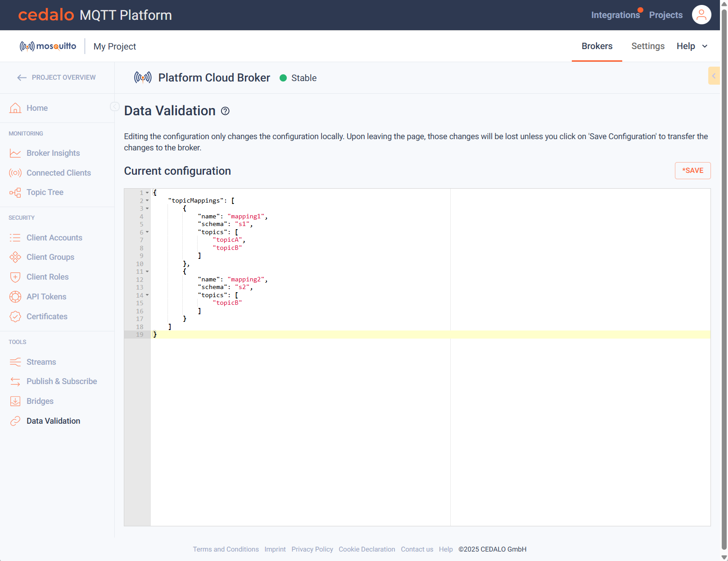Select the Brokers tab

tap(597, 46)
